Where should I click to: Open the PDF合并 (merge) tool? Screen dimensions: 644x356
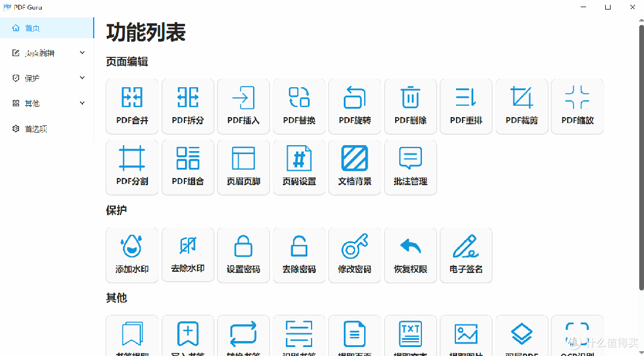[x=132, y=106]
